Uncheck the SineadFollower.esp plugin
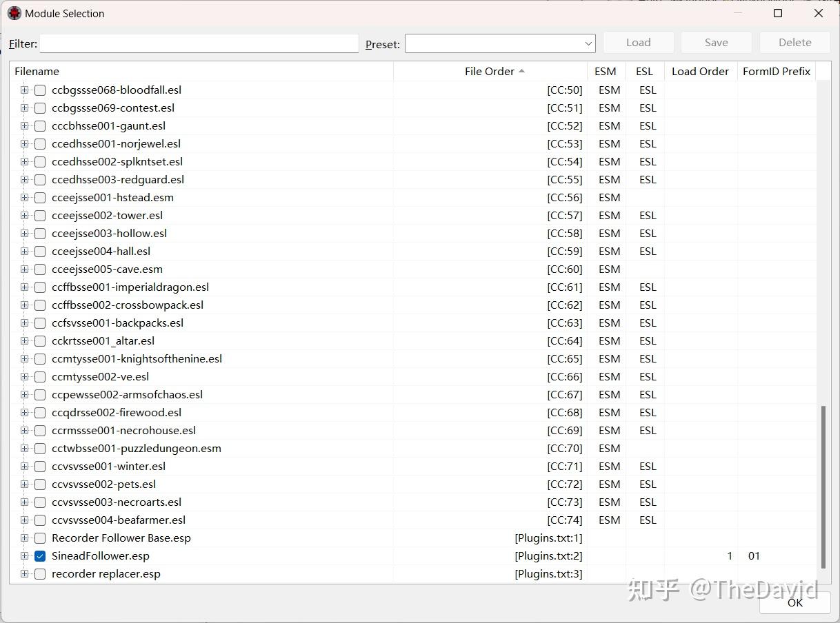Viewport: 840px width, 623px height. click(x=40, y=555)
